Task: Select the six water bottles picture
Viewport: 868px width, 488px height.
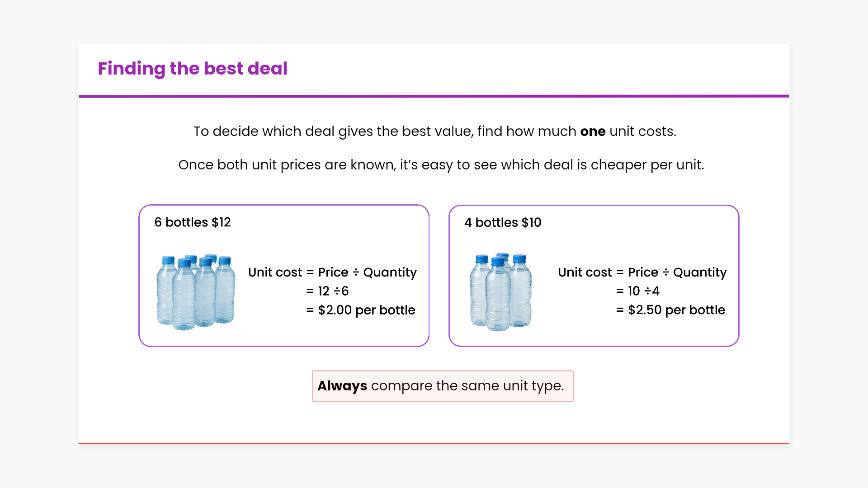Action: [196, 292]
